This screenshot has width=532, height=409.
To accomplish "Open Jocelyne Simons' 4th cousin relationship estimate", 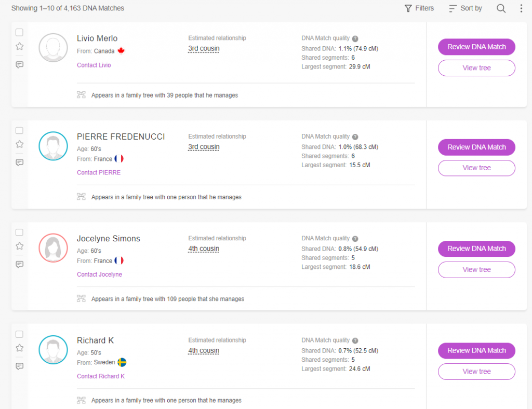I will click(204, 249).
